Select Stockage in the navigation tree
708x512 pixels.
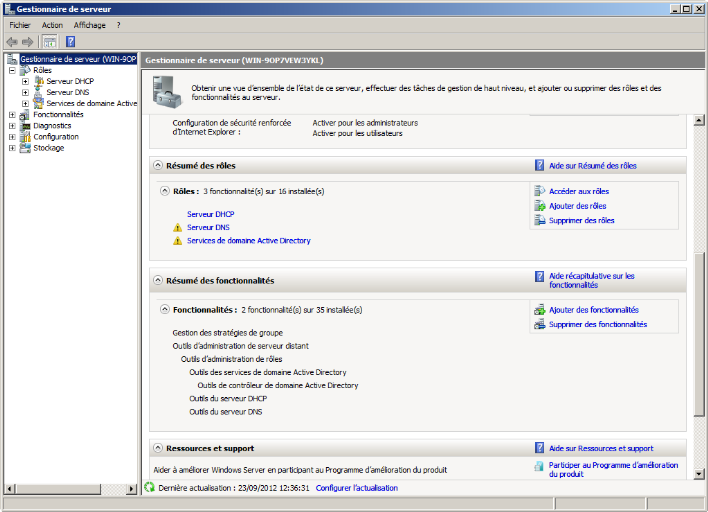click(48, 148)
